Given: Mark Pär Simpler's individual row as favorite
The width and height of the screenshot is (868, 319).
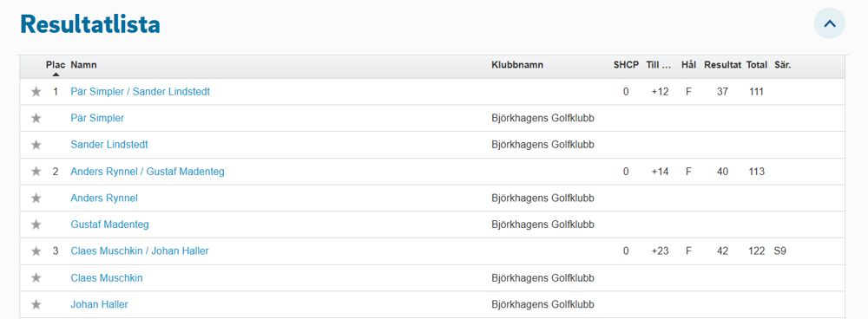Looking at the screenshot, I should [36, 118].
